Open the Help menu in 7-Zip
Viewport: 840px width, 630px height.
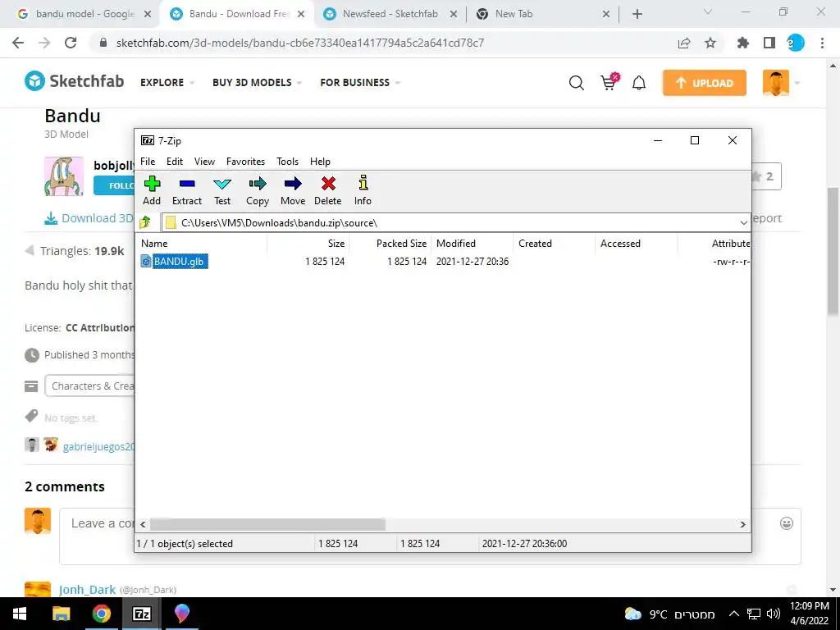click(x=321, y=162)
